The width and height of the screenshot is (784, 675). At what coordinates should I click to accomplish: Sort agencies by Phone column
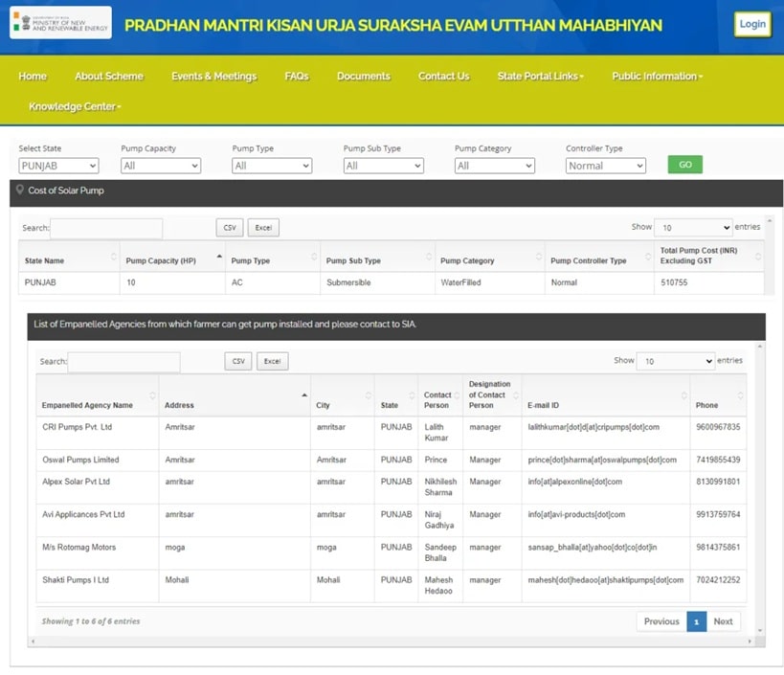click(718, 395)
